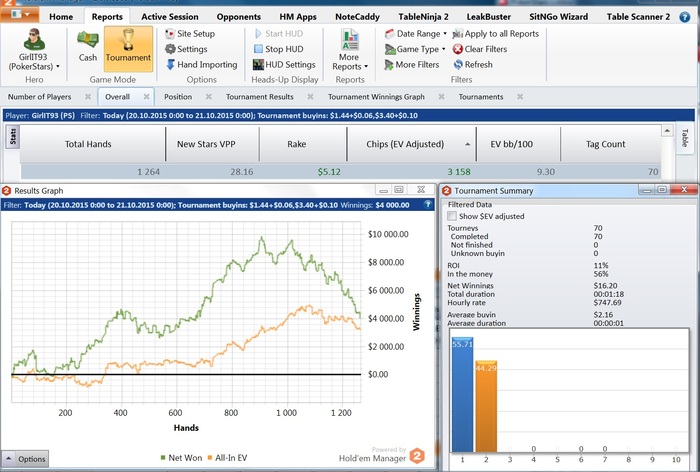
Task: Open the Tournament Results tab
Action: [x=259, y=97]
